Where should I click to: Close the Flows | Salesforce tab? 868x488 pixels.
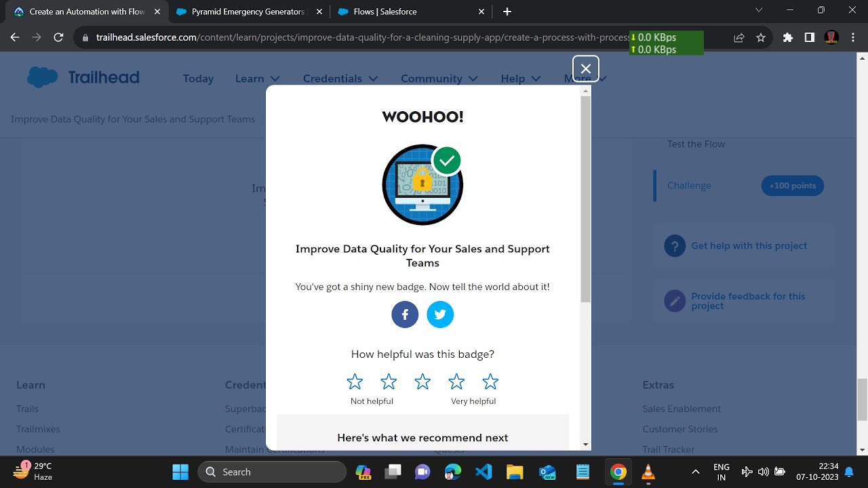coord(481,12)
